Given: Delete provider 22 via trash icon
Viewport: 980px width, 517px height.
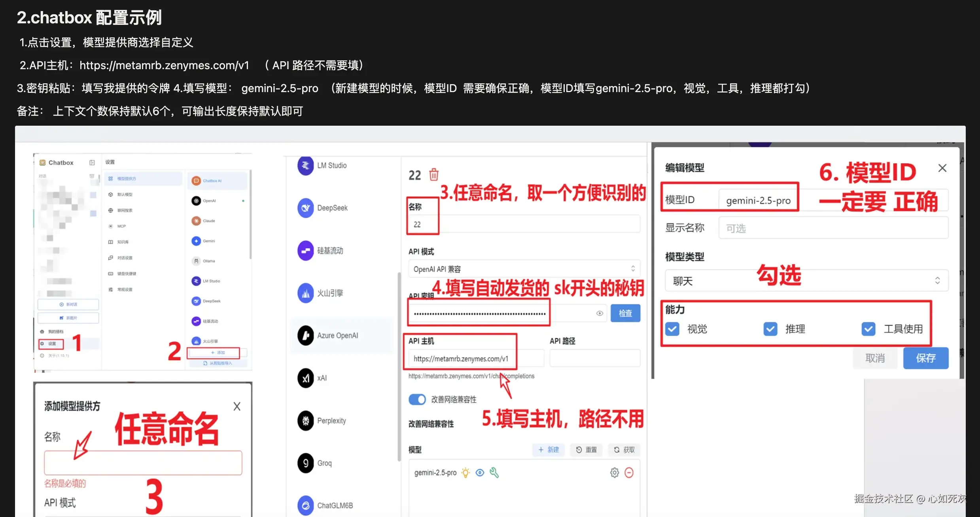Looking at the screenshot, I should click(x=434, y=174).
